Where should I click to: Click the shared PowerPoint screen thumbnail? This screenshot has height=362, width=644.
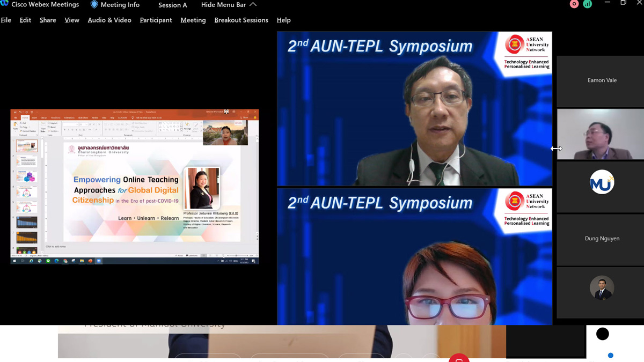coord(134,187)
